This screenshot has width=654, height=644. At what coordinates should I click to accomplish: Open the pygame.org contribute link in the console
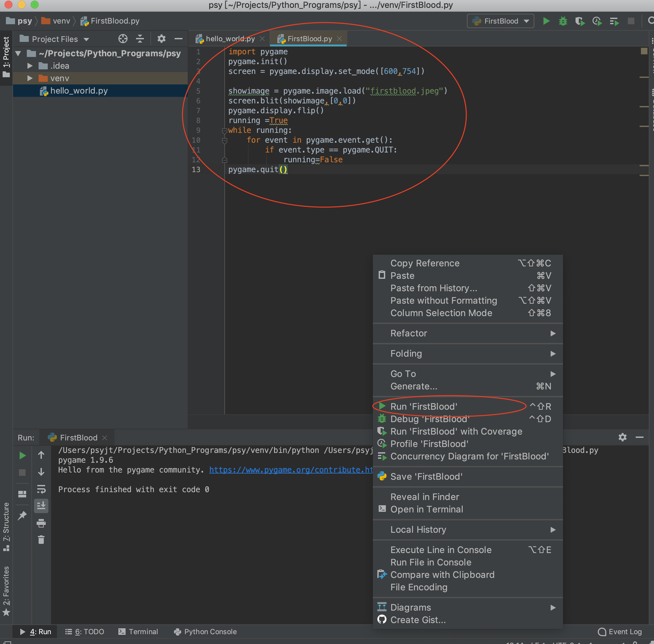(291, 470)
